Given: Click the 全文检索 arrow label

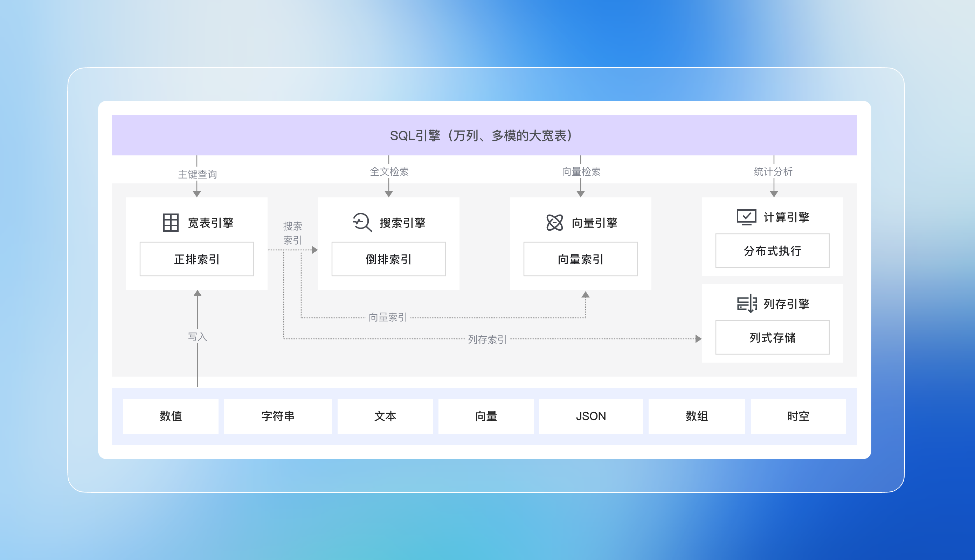Looking at the screenshot, I should click(389, 171).
